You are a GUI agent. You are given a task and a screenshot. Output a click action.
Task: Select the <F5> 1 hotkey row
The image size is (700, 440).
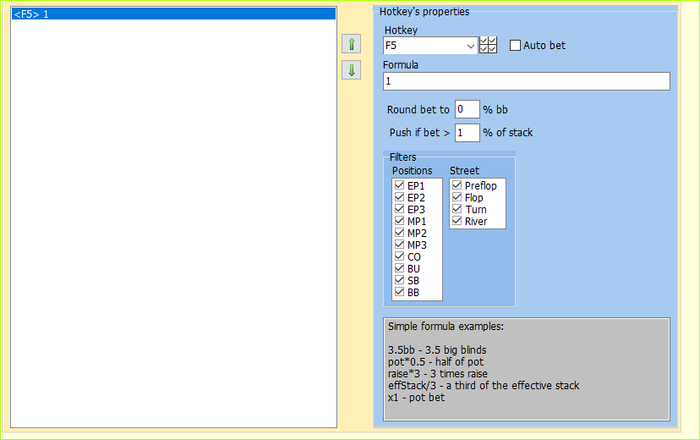pos(174,14)
